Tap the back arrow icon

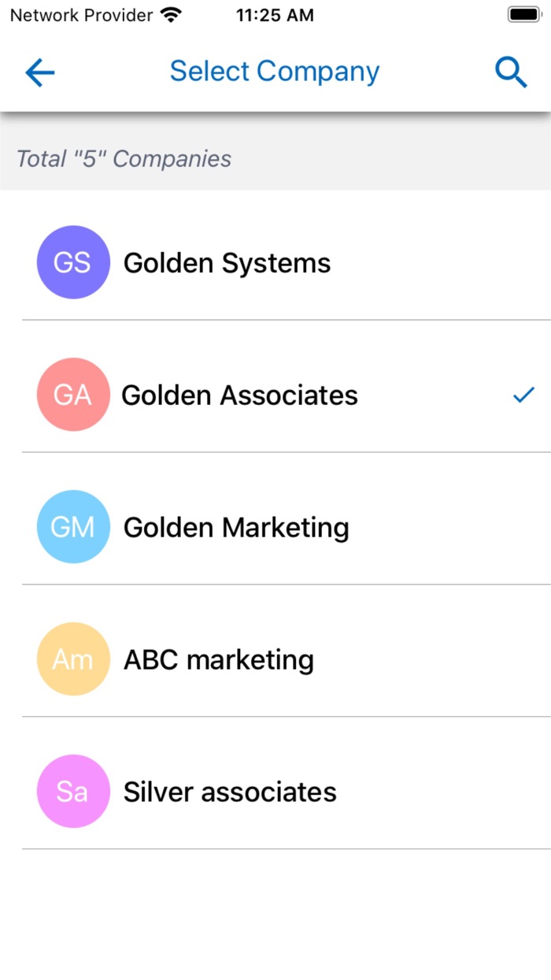39,72
